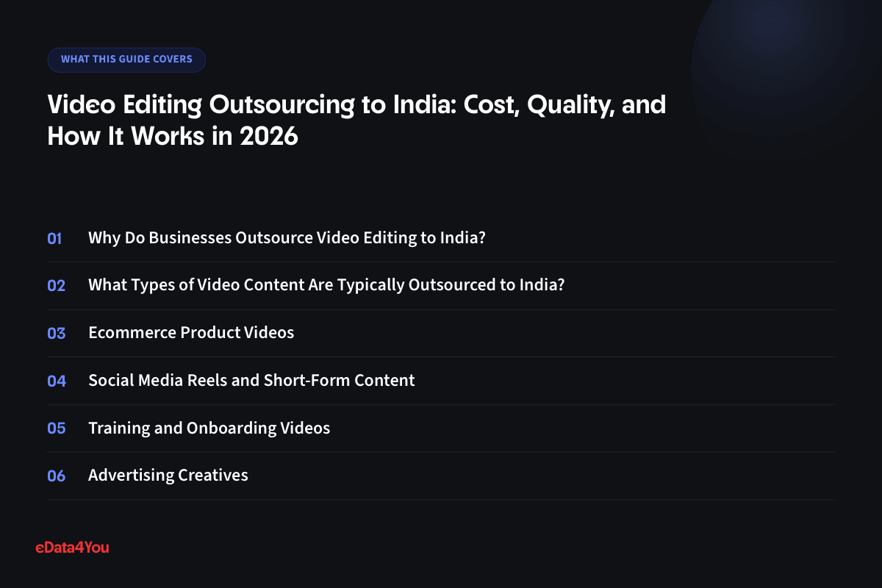
Task: Click the number 02 label
Action: click(x=57, y=286)
